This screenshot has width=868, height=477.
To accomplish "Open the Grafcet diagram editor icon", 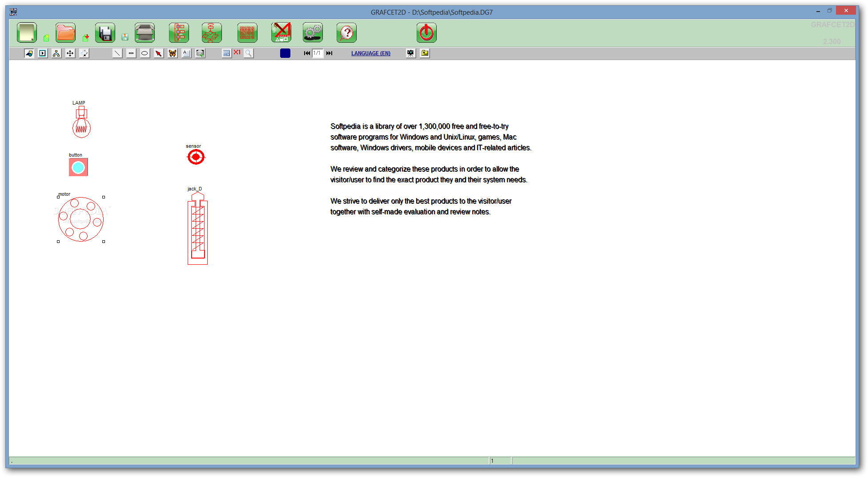I will [x=179, y=33].
